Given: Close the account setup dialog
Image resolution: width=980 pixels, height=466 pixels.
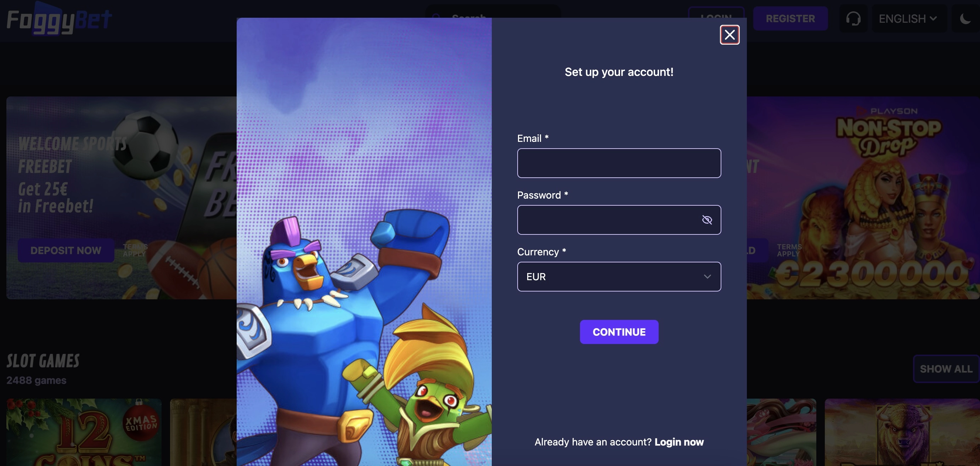Looking at the screenshot, I should point(729,35).
